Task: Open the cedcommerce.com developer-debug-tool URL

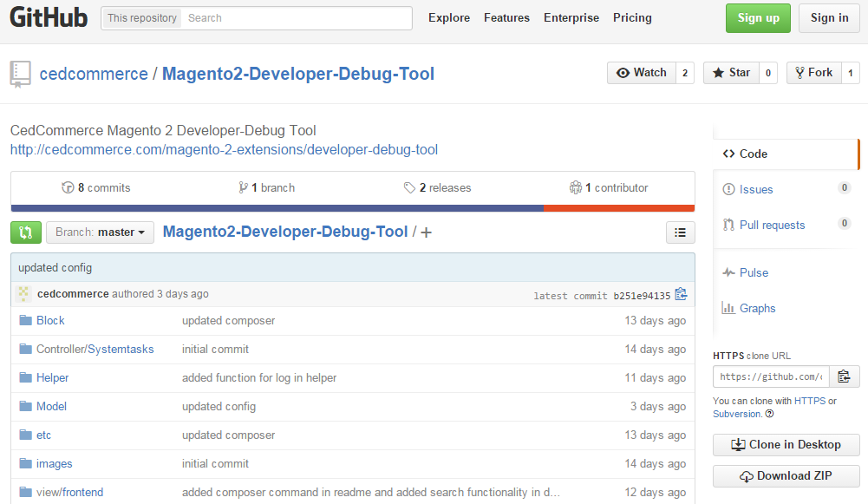Action: pyautogui.click(x=225, y=149)
